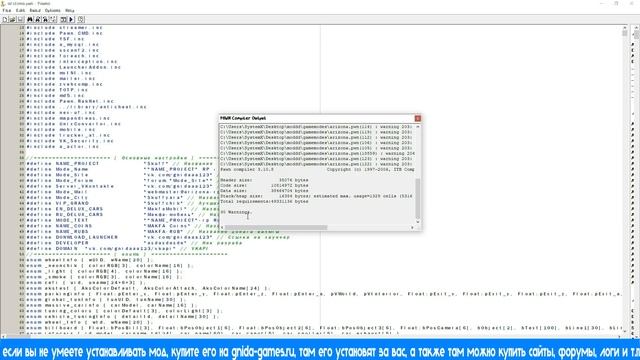
Task: Click the '#include mobile.inc' code line
Action: [61, 129]
